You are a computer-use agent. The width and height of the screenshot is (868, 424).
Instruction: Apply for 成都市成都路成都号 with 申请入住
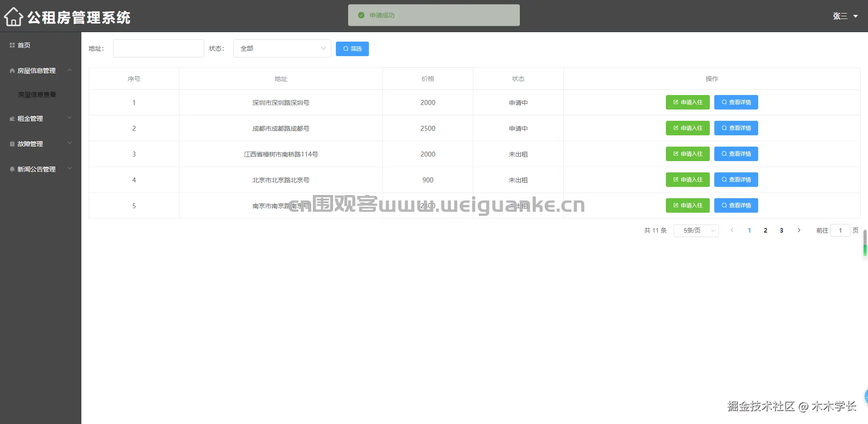coord(688,128)
